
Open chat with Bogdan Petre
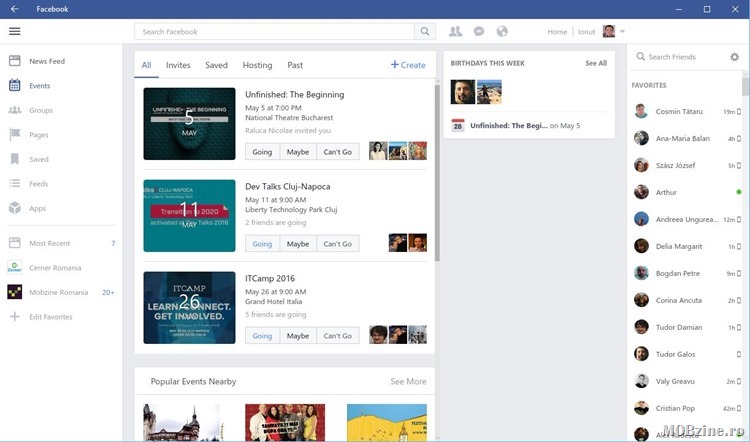click(686, 273)
